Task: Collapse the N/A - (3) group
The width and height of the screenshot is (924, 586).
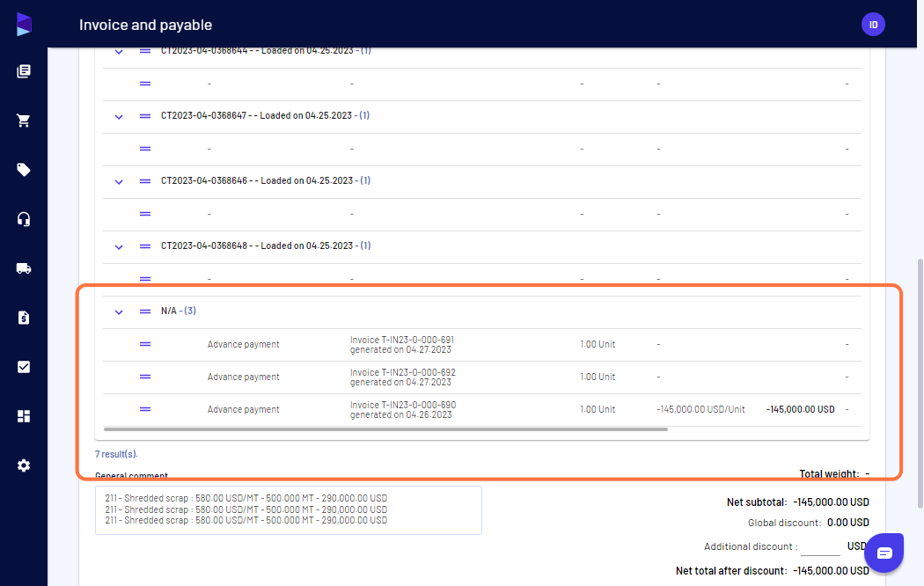Action: [119, 311]
